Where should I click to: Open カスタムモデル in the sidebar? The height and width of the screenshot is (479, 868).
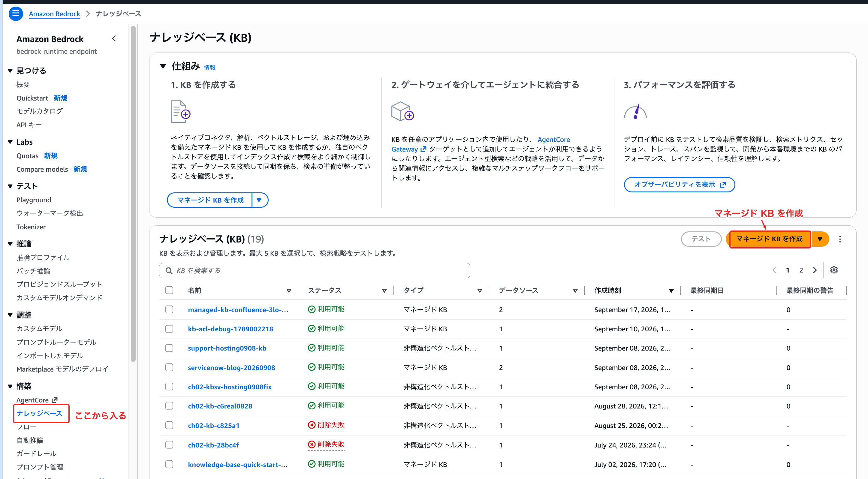coord(39,328)
